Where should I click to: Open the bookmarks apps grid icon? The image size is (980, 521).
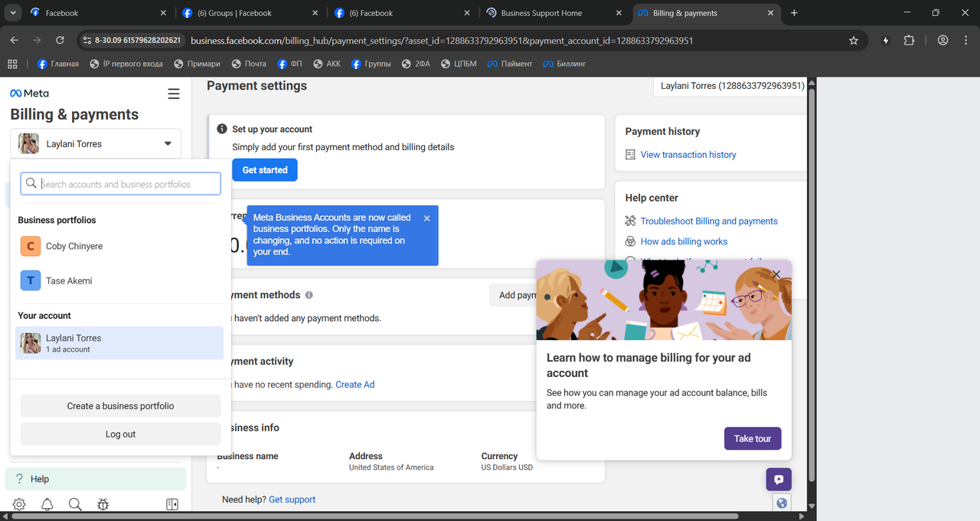12,64
